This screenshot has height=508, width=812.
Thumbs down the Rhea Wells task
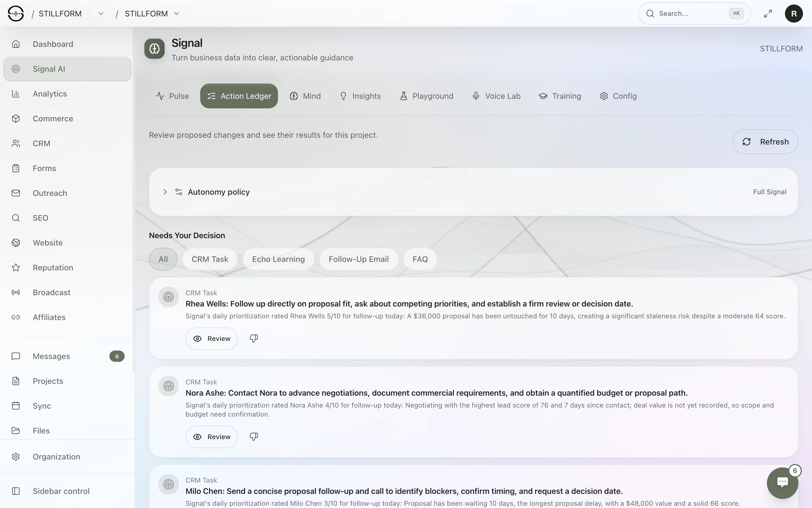(x=254, y=339)
